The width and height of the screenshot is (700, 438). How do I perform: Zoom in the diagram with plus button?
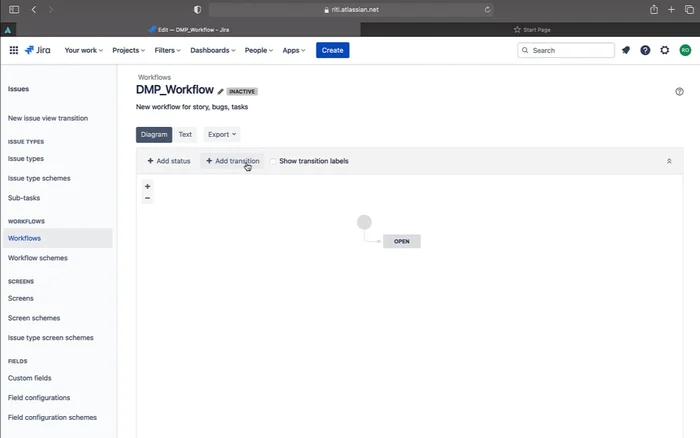[x=147, y=186]
